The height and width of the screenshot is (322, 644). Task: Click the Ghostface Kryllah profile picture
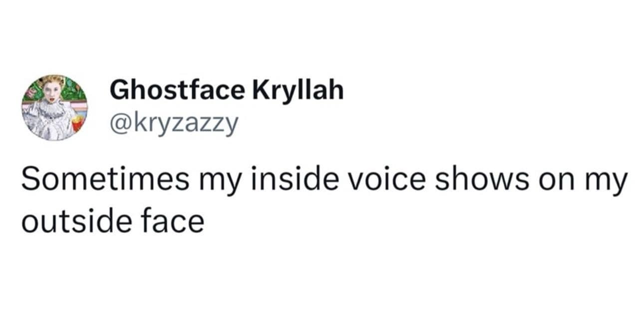pyautogui.click(x=54, y=107)
